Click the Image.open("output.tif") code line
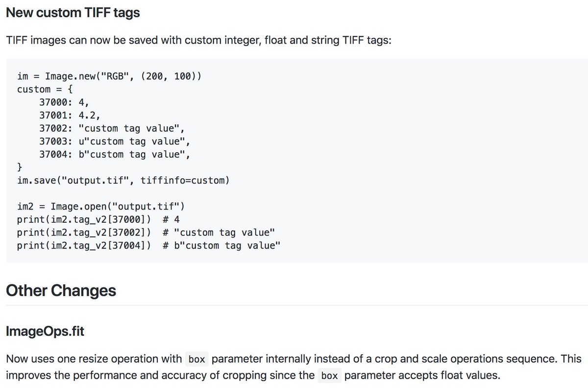Image resolution: width=588 pixels, height=392 pixels. pyautogui.click(x=100, y=207)
